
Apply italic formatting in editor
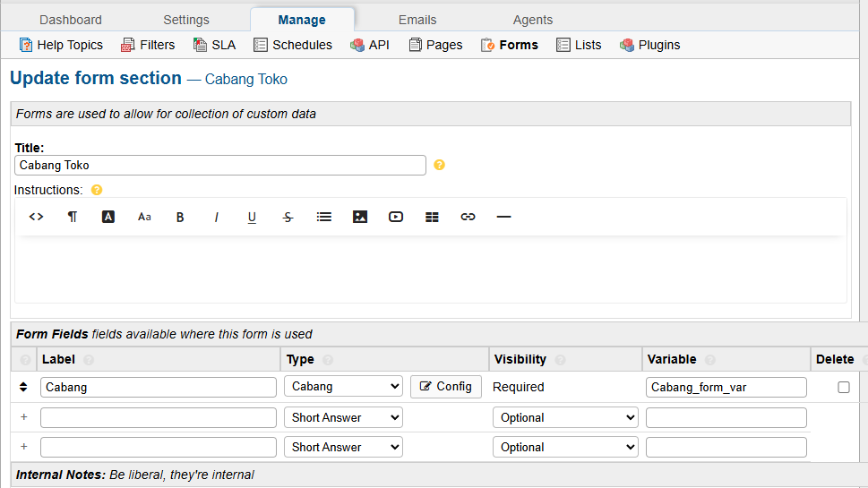[216, 217]
